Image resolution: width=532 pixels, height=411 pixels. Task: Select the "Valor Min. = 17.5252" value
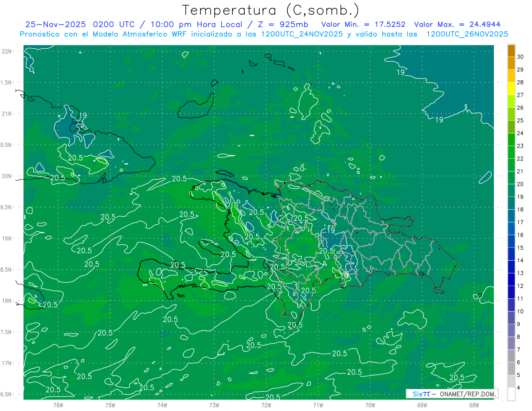coord(364,24)
